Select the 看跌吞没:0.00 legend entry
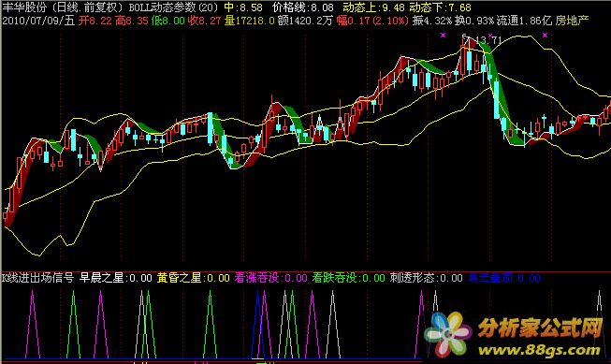Viewport: 611px width, 364px height. (x=348, y=278)
